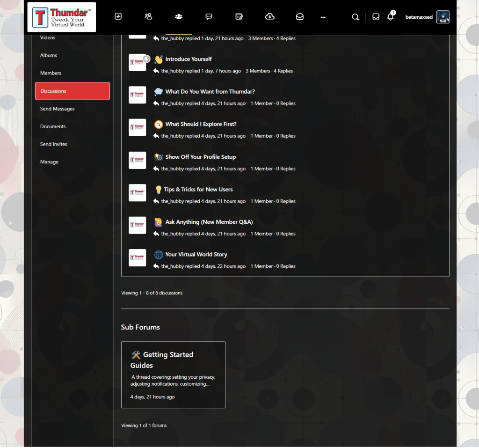479x448 pixels.
Task: Click the Sub Forums heading
Action: 140,327
